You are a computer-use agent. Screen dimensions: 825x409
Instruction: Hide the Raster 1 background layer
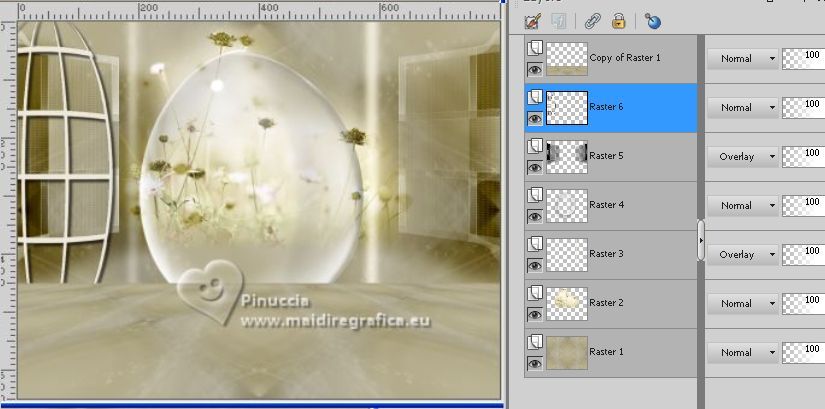tap(535, 363)
